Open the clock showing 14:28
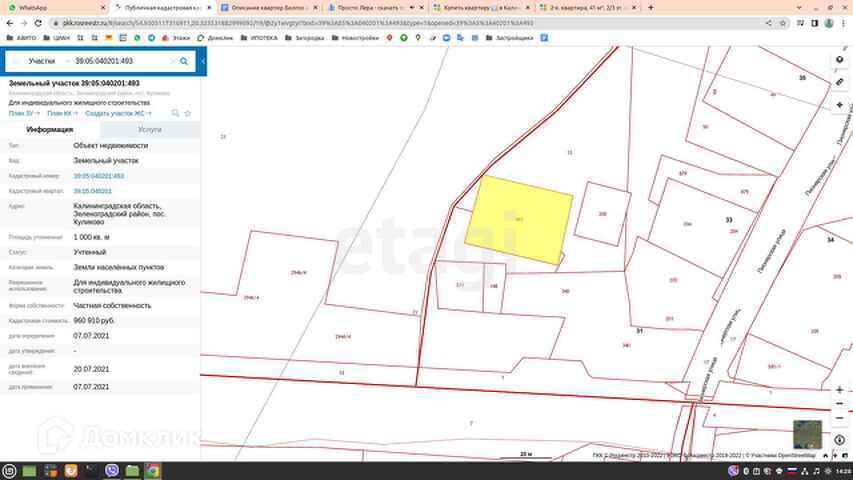 (x=843, y=471)
